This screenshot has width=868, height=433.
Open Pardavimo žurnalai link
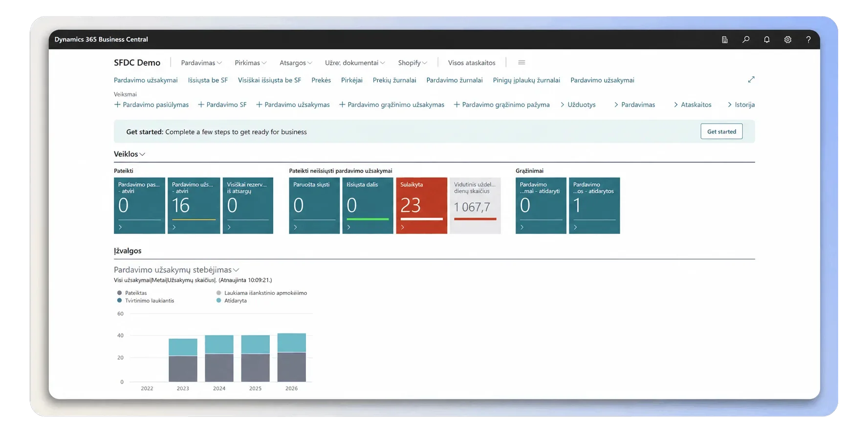[455, 80]
